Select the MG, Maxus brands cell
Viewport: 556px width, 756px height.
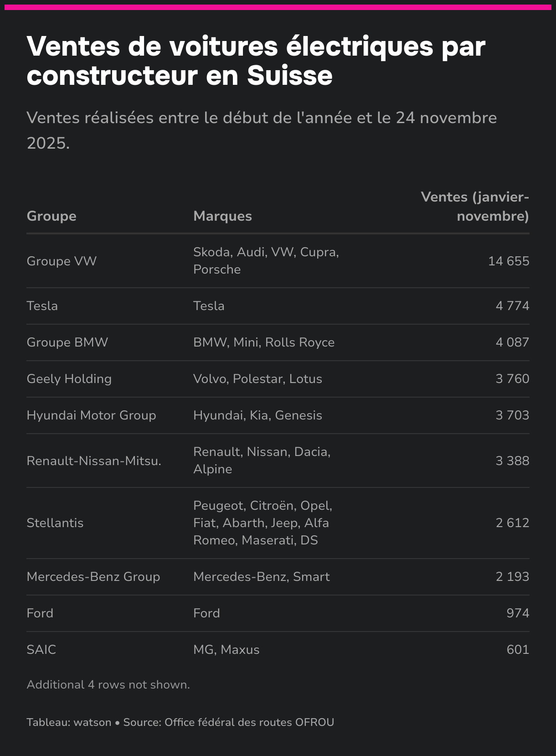point(226,650)
